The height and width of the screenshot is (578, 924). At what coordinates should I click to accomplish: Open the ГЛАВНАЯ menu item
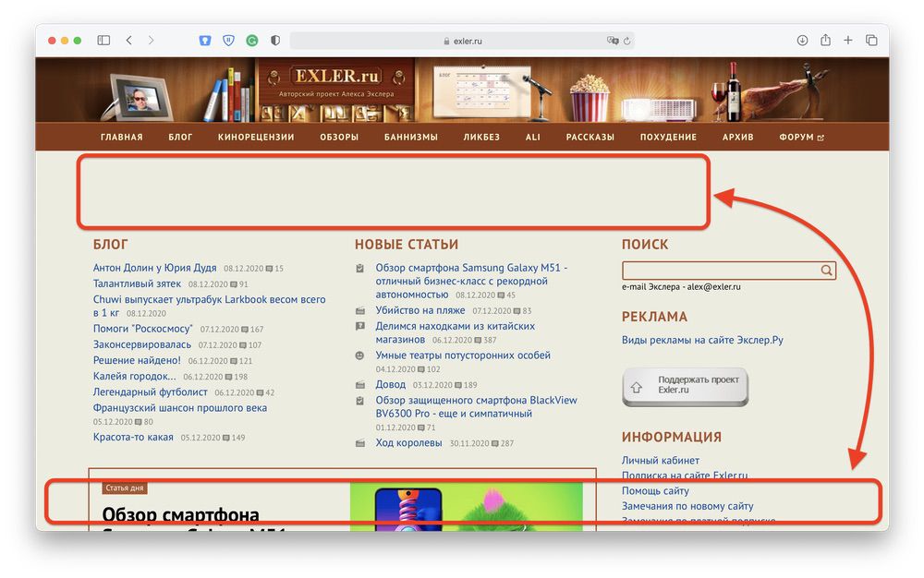(121, 138)
